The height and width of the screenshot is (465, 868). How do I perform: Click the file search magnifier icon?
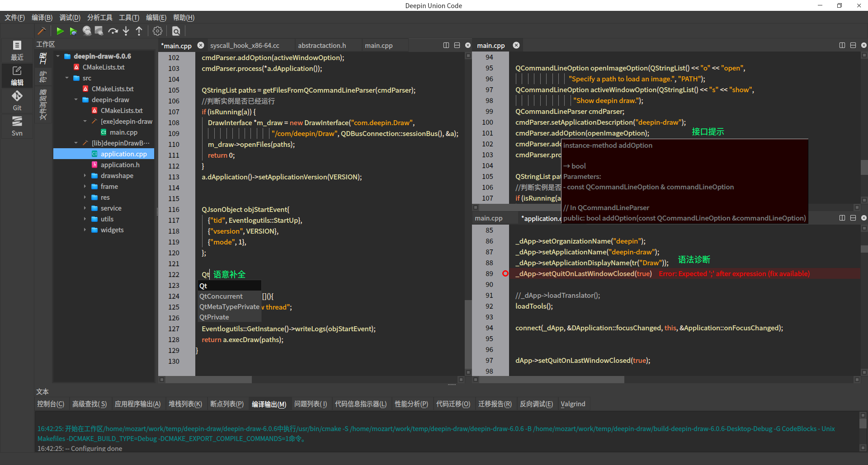[x=176, y=31]
